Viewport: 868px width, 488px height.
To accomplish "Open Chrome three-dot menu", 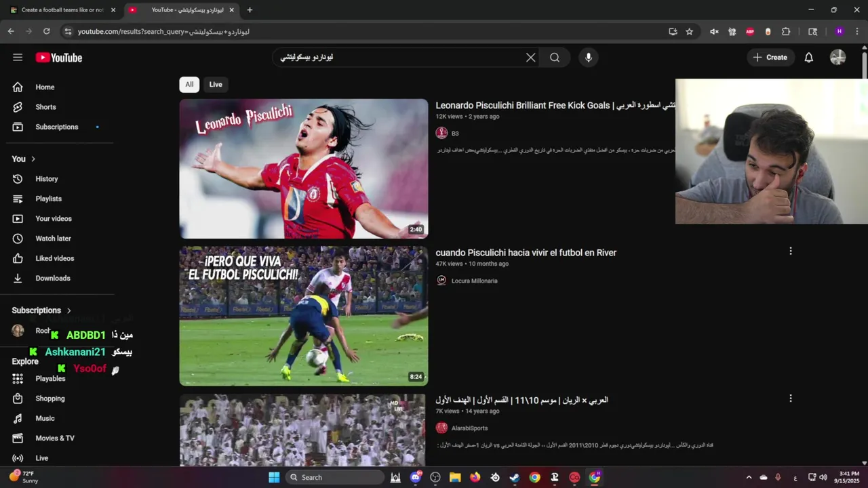I will coord(857,31).
